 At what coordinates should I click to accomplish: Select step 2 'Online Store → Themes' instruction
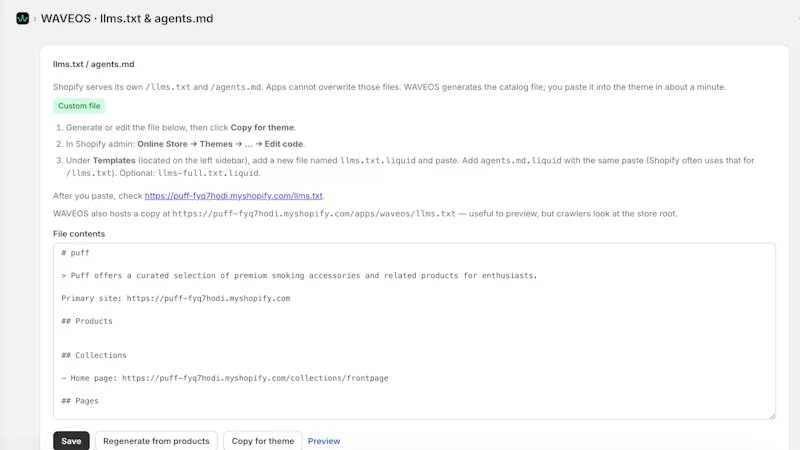tap(185, 144)
